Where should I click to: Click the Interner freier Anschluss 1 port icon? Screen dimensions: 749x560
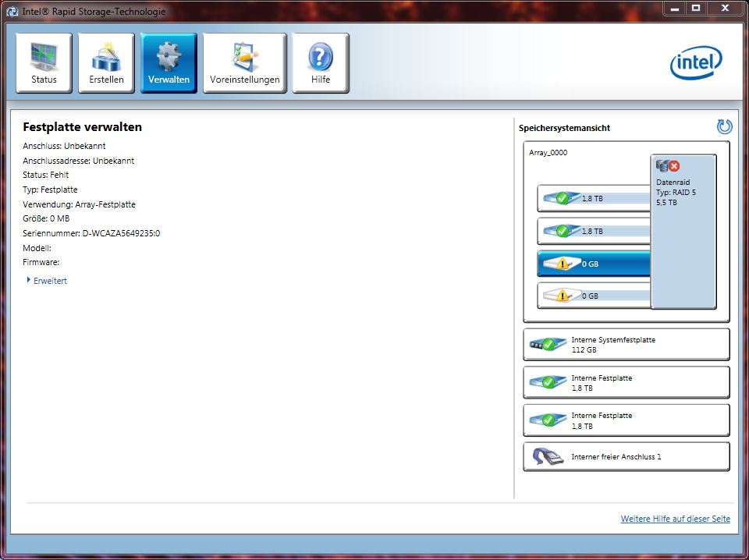(548, 457)
